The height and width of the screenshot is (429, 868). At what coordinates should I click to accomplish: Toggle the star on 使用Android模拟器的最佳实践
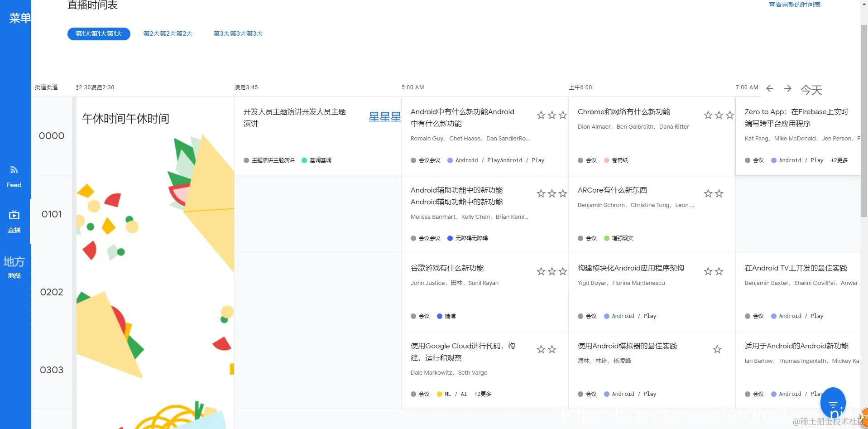[x=717, y=349]
